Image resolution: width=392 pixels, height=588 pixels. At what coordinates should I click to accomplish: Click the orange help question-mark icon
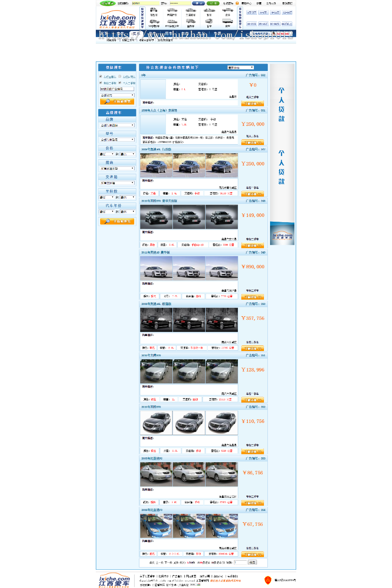[x=237, y=3]
